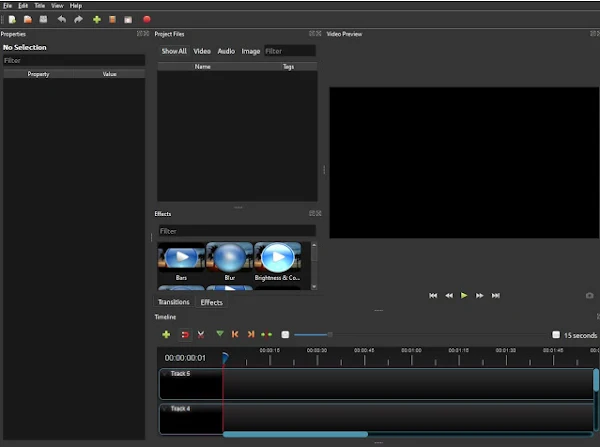Show All project files filter
The width and height of the screenshot is (600, 447).
pos(174,51)
